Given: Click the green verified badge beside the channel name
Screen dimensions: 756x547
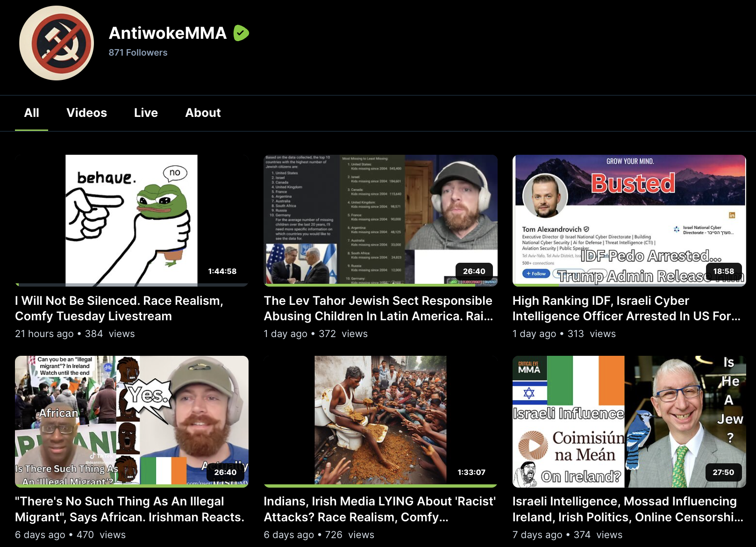Looking at the screenshot, I should [241, 33].
